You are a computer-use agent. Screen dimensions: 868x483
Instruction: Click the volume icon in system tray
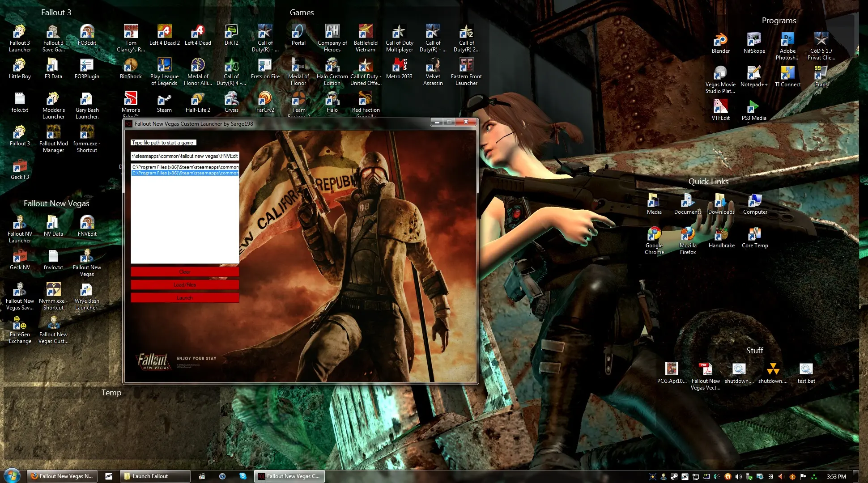[x=738, y=477]
